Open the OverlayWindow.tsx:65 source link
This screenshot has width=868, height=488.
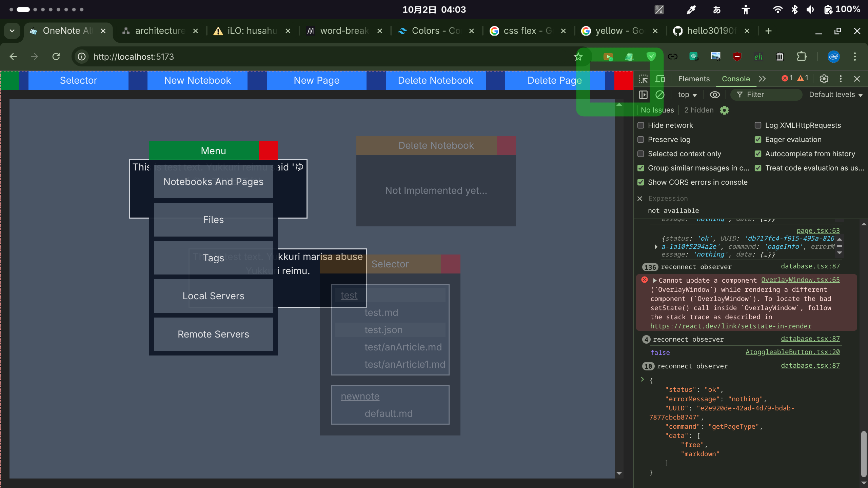pos(800,280)
